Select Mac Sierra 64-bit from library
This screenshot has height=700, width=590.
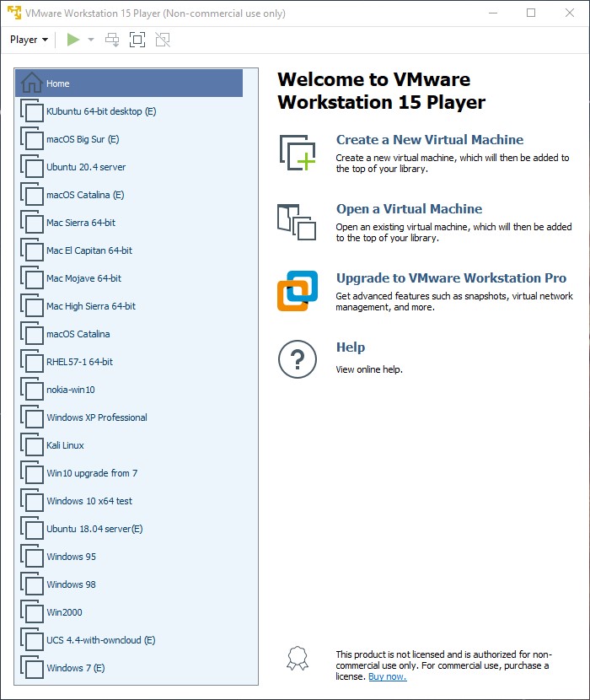[129, 223]
